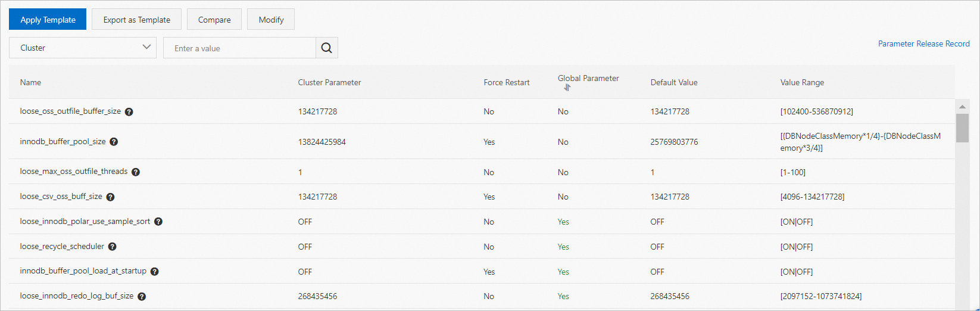Image resolution: width=980 pixels, height=311 pixels.
Task: Open help tooltip for loose_max_oss_outfile_threads
Action: pyautogui.click(x=136, y=172)
